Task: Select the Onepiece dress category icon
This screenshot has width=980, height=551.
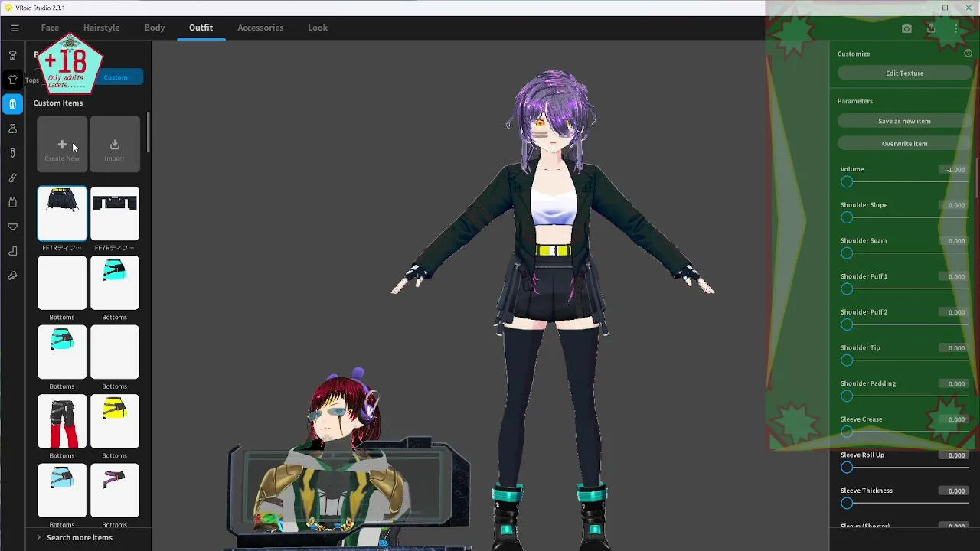Action: click(12, 129)
